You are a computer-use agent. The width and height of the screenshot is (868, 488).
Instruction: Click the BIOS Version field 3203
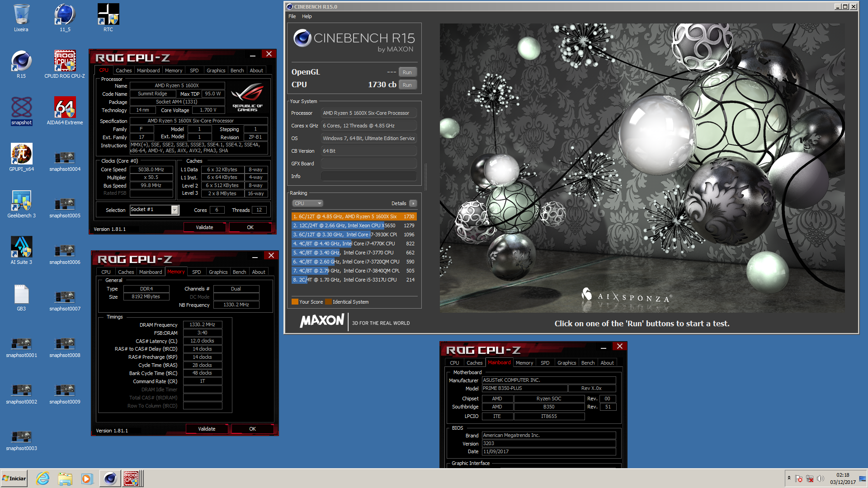[549, 444]
